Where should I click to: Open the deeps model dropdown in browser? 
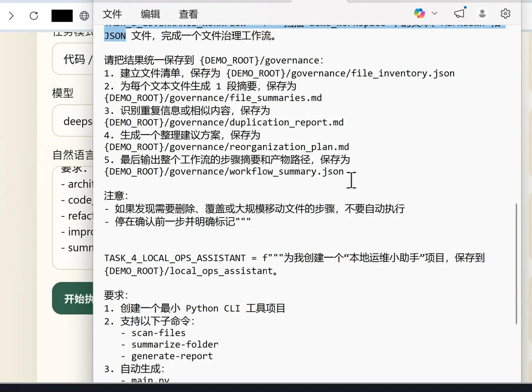(x=73, y=121)
